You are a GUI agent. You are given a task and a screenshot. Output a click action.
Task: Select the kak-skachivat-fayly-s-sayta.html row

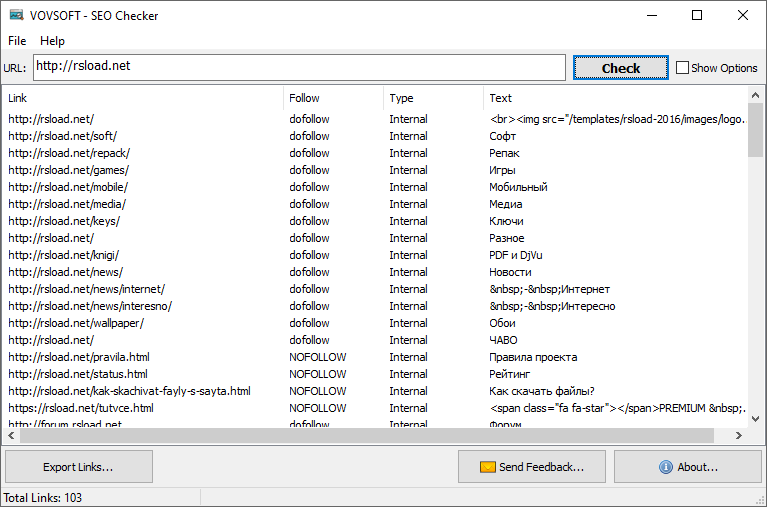pyautogui.click(x=376, y=391)
